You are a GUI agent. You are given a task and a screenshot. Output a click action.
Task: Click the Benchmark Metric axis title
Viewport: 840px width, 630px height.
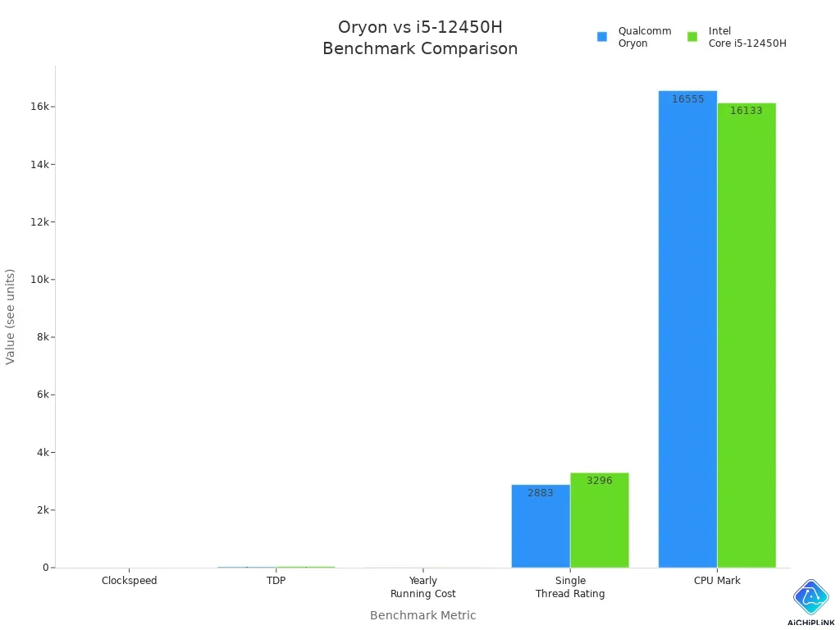pos(422,615)
